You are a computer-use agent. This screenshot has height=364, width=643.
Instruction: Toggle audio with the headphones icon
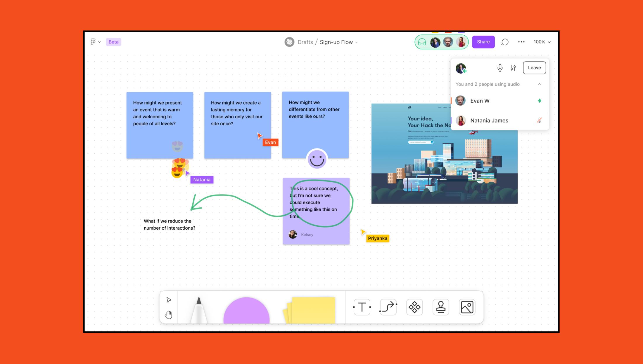click(x=422, y=42)
